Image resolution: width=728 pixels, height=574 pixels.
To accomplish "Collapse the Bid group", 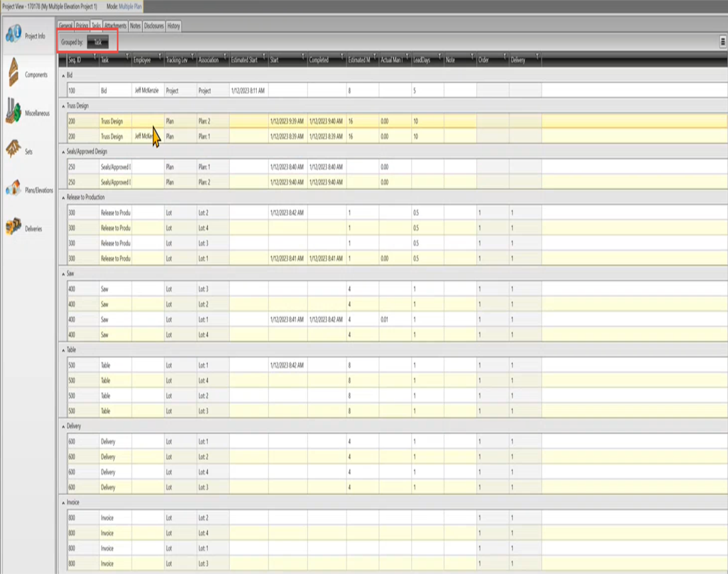I will pos(64,75).
